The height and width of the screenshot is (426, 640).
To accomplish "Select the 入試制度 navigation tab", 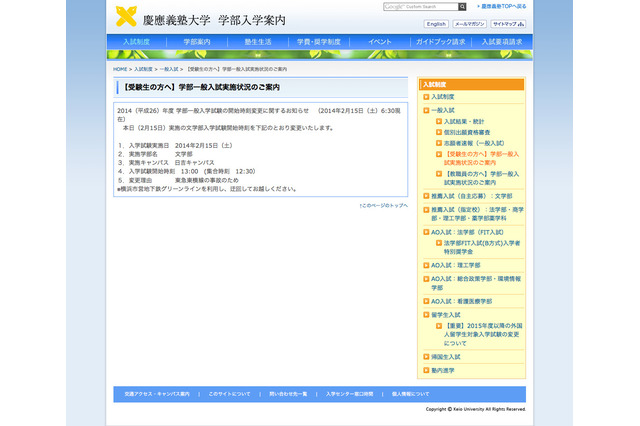I will coord(136,42).
